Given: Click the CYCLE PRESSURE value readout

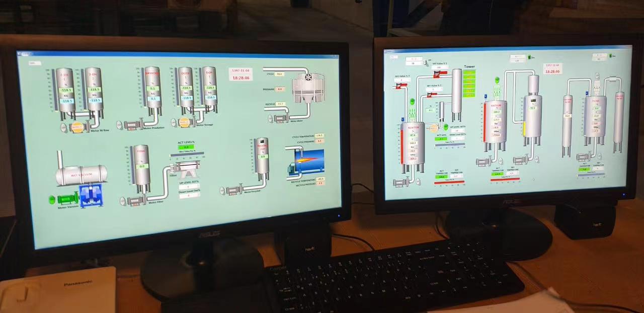Looking at the screenshot, I should pyautogui.click(x=319, y=141).
